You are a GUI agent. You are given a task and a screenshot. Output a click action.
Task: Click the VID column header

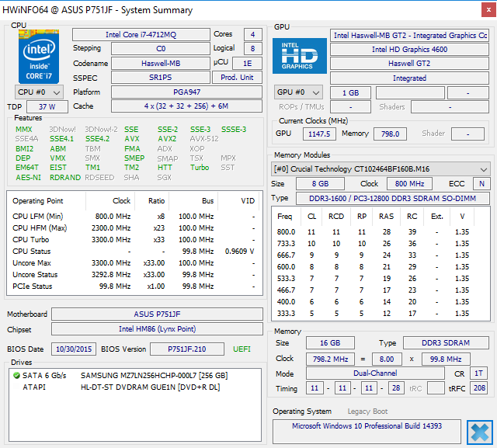pyautogui.click(x=238, y=201)
